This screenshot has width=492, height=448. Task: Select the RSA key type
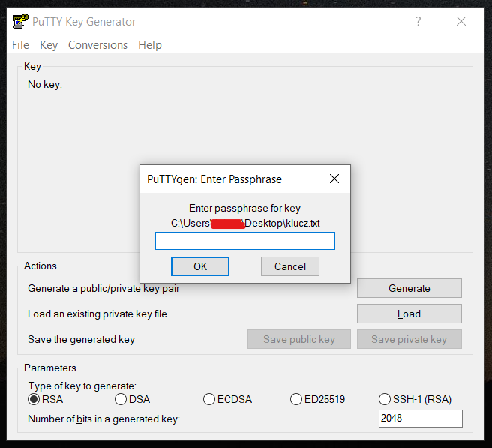[x=34, y=399]
